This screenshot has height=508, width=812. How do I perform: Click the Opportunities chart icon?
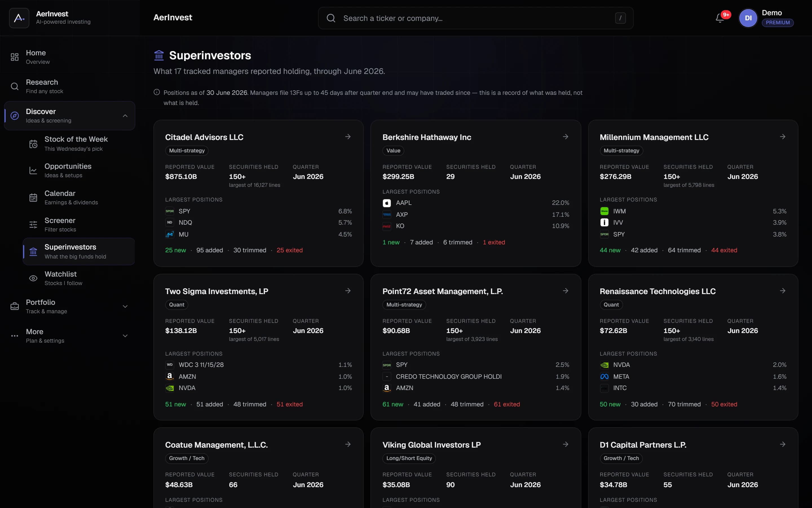[x=33, y=171]
